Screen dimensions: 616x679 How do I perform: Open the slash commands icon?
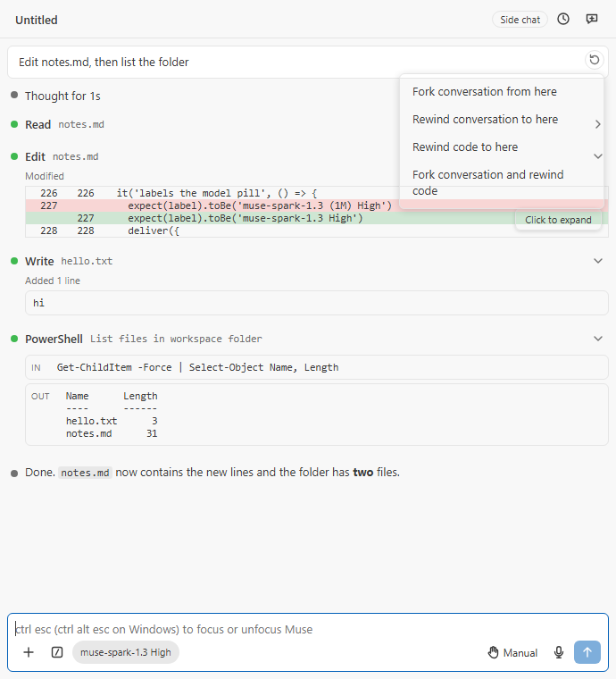(57, 652)
